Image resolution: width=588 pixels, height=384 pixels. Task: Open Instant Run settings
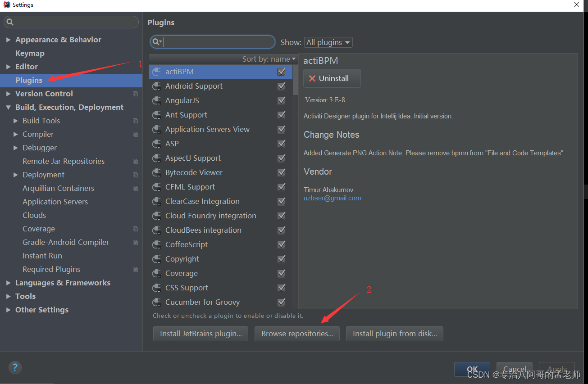point(42,256)
